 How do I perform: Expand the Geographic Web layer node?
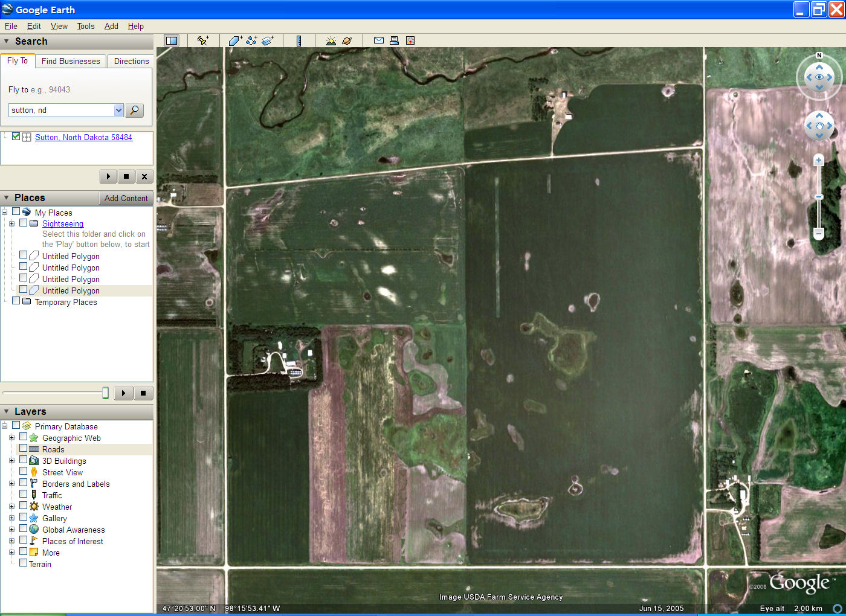pyautogui.click(x=11, y=438)
